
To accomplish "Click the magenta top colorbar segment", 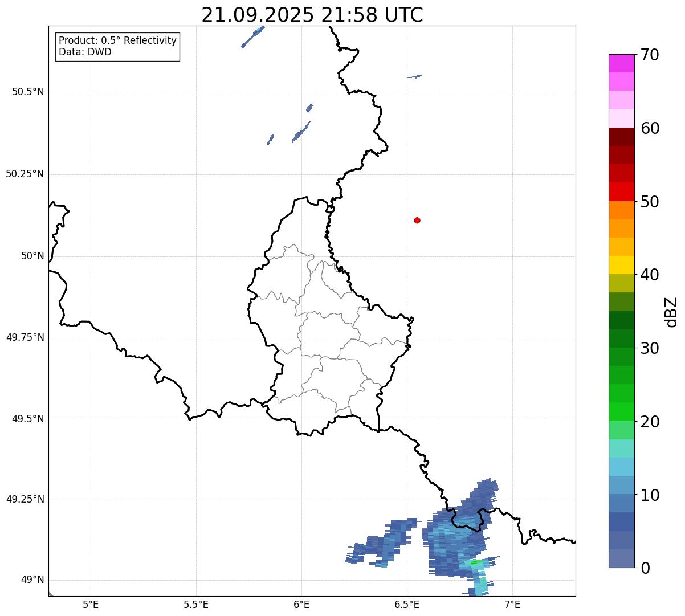I will click(622, 63).
